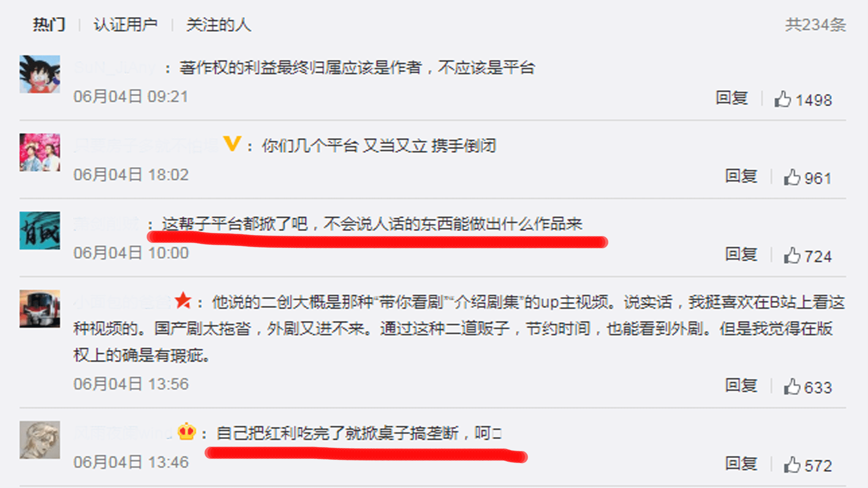Reply to the 09:21 comment
Viewport: 868px width, 488px height.
731,98
